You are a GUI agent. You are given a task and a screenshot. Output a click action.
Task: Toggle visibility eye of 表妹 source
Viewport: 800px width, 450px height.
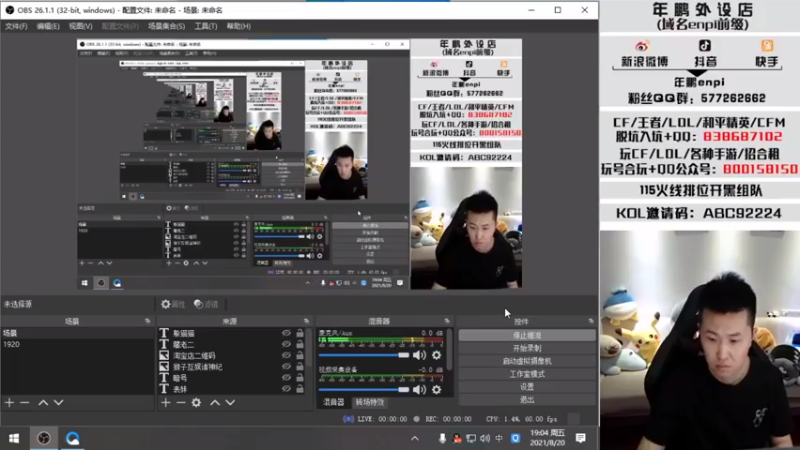tap(286, 389)
